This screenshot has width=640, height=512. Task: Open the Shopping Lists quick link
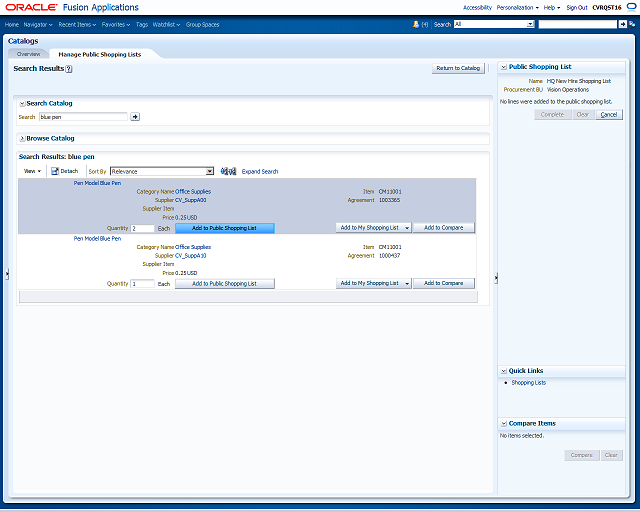(529, 383)
